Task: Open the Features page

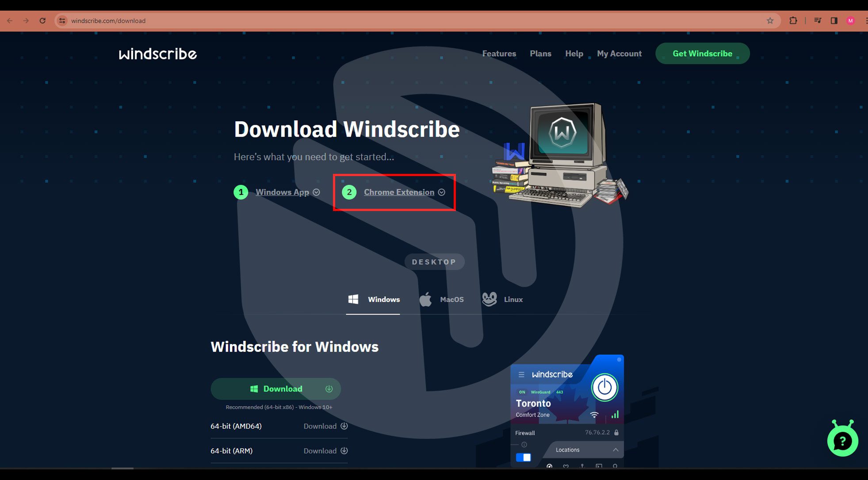Action: [x=499, y=54]
